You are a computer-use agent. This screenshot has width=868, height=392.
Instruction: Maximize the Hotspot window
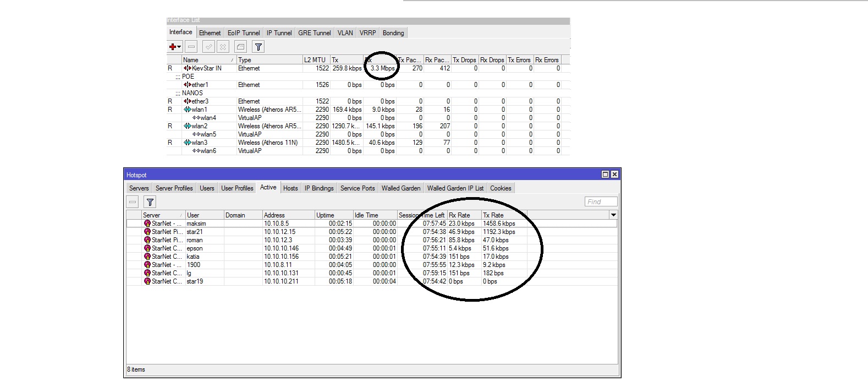pos(605,175)
